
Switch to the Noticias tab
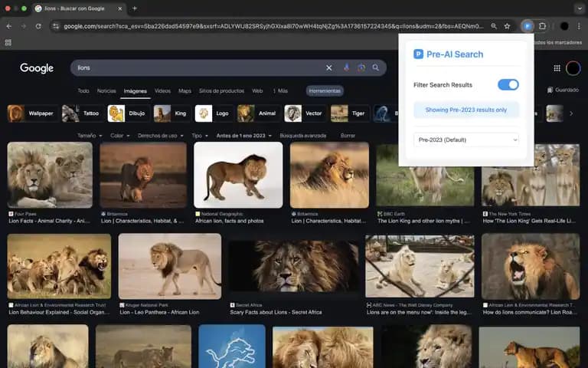[x=106, y=91]
